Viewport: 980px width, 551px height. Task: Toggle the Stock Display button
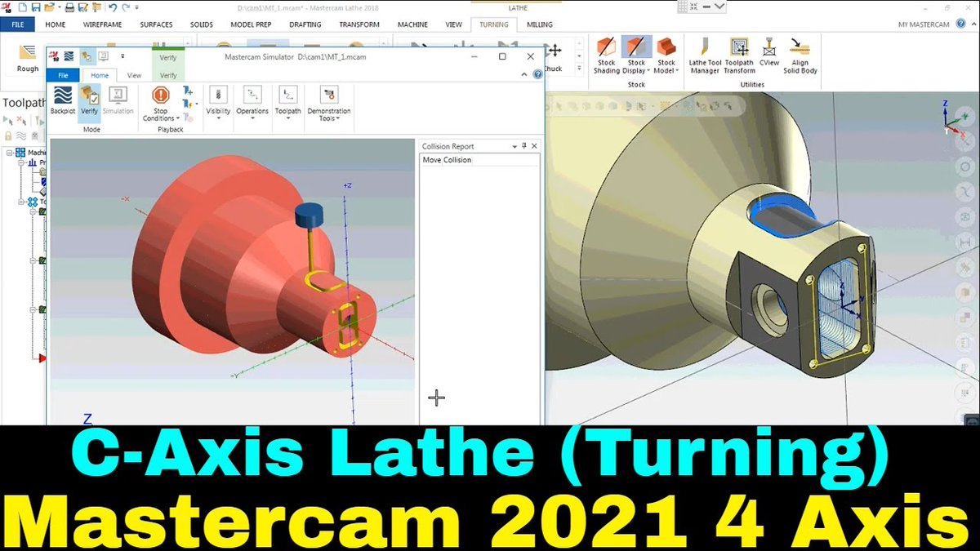(636, 56)
